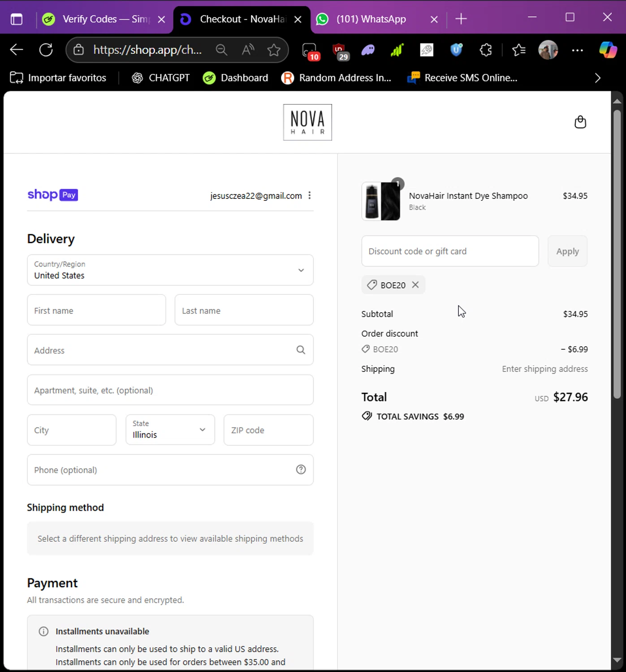Expand the Country/Region dropdown
626x672 pixels.
[170, 270]
